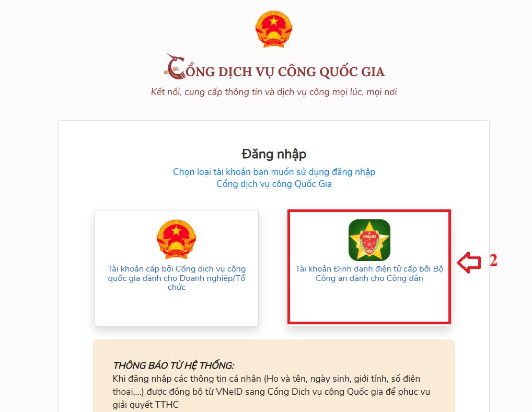Click the blue Chọn loại tài khoản text line
The width and height of the screenshot is (532, 412).
coord(274,172)
